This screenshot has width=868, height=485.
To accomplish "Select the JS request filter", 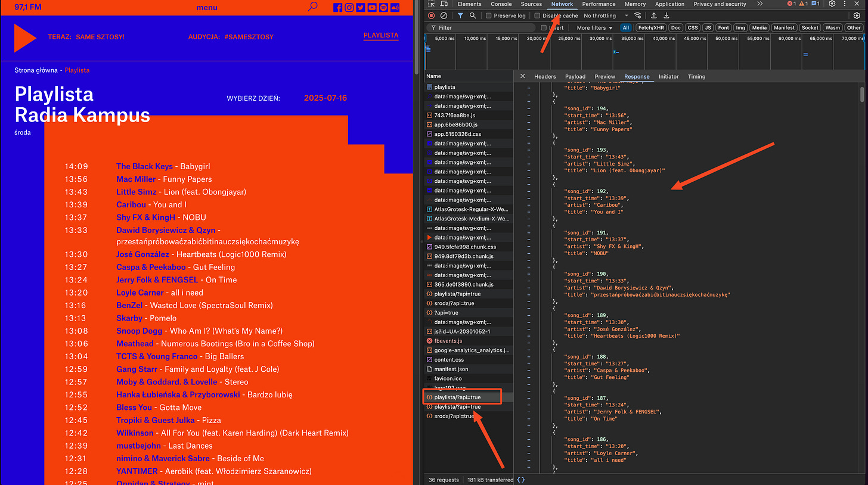I will [708, 27].
